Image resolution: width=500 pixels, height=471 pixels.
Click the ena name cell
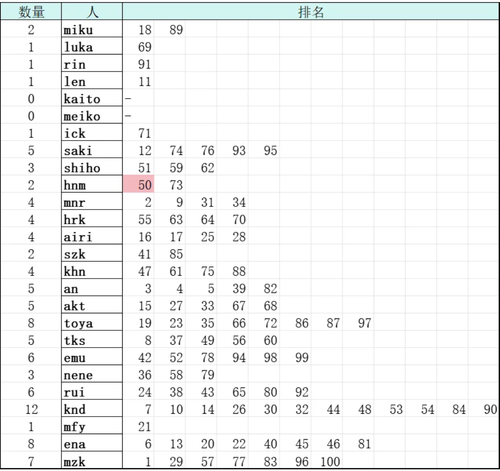click(92, 444)
